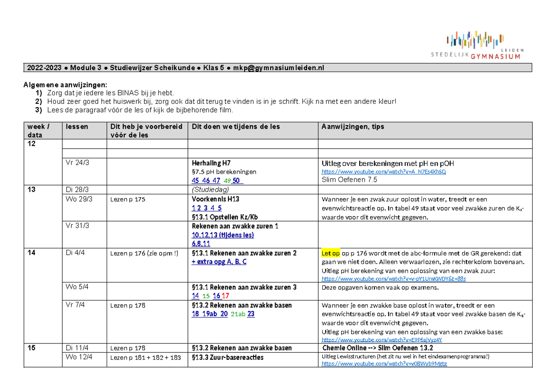Select the 'Algemene aanwijzingen:' heading
The height and width of the screenshot is (392, 554).
click(65, 85)
